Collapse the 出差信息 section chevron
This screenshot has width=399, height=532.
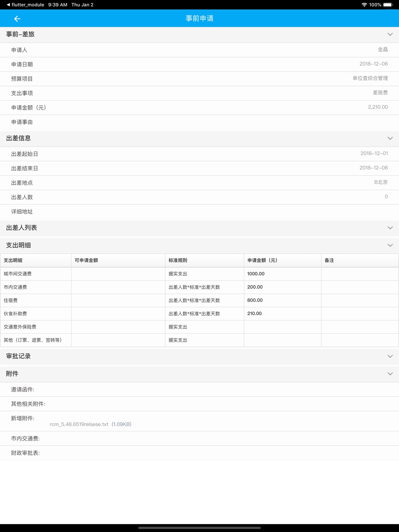pos(390,138)
